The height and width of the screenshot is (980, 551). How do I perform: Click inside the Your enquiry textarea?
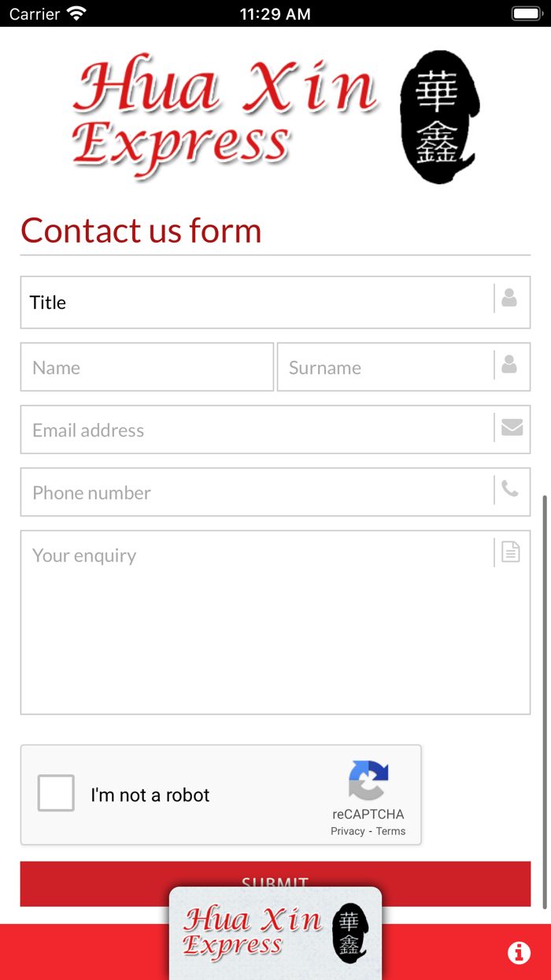[256, 630]
